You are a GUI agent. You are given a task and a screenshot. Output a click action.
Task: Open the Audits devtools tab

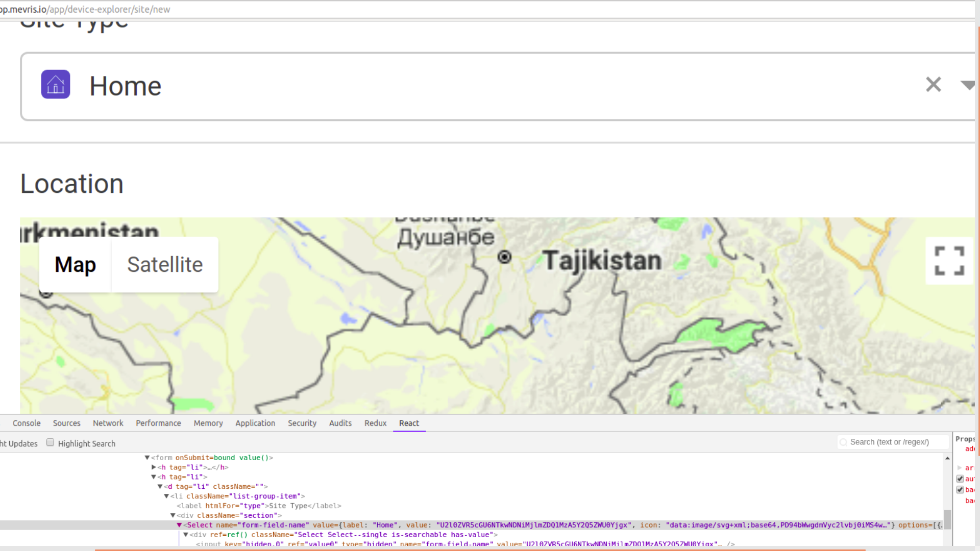click(x=340, y=423)
